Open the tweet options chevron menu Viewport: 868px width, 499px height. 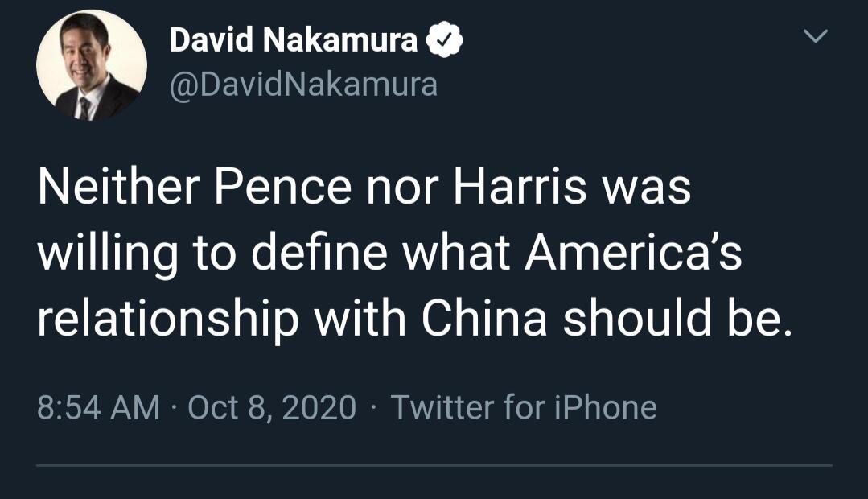pyautogui.click(x=817, y=37)
